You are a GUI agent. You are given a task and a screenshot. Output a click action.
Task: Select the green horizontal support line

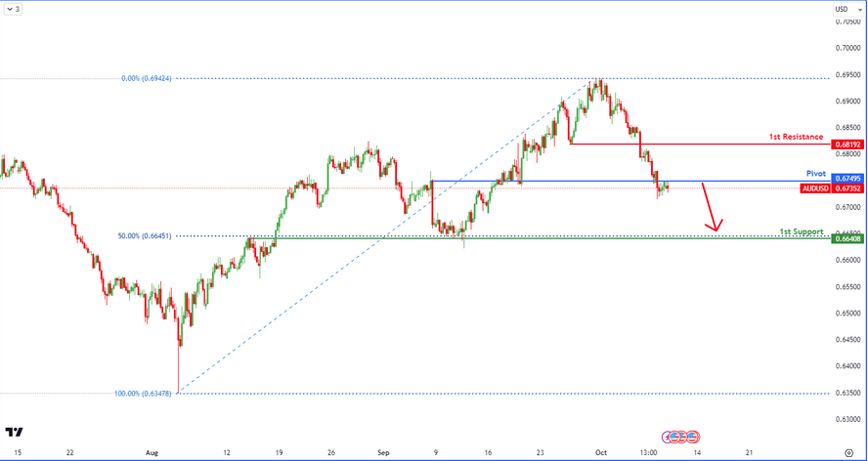click(540, 238)
